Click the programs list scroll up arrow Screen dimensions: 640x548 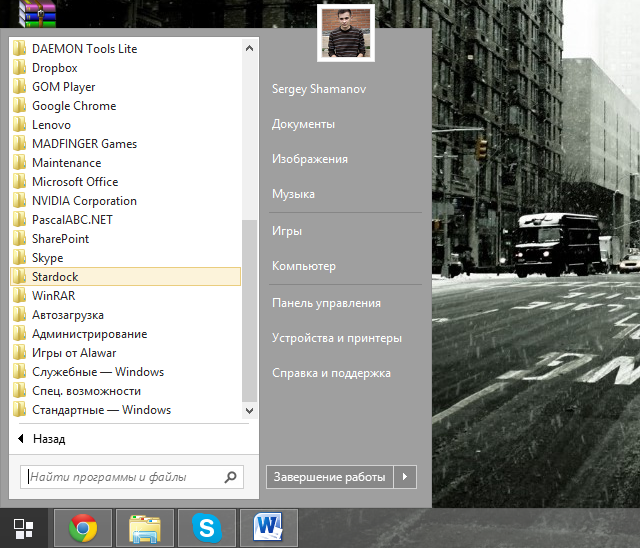pos(249,48)
